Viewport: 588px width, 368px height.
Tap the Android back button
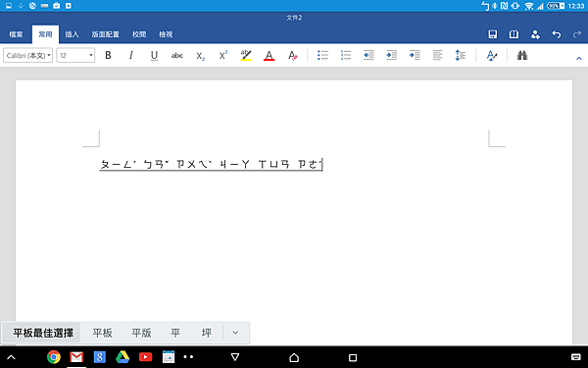point(235,357)
